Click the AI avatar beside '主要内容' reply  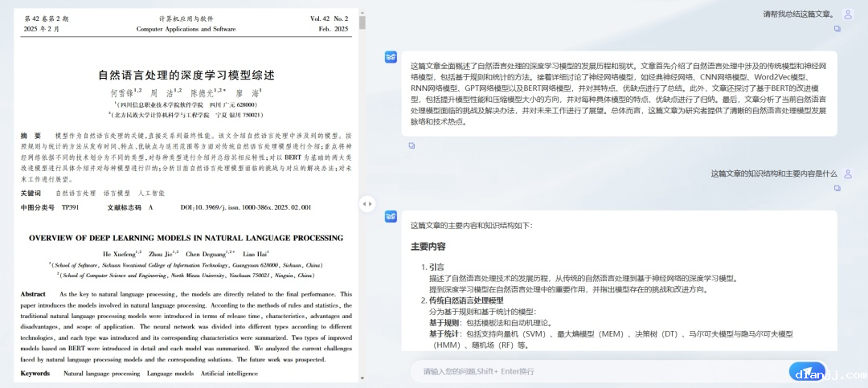pos(391,216)
